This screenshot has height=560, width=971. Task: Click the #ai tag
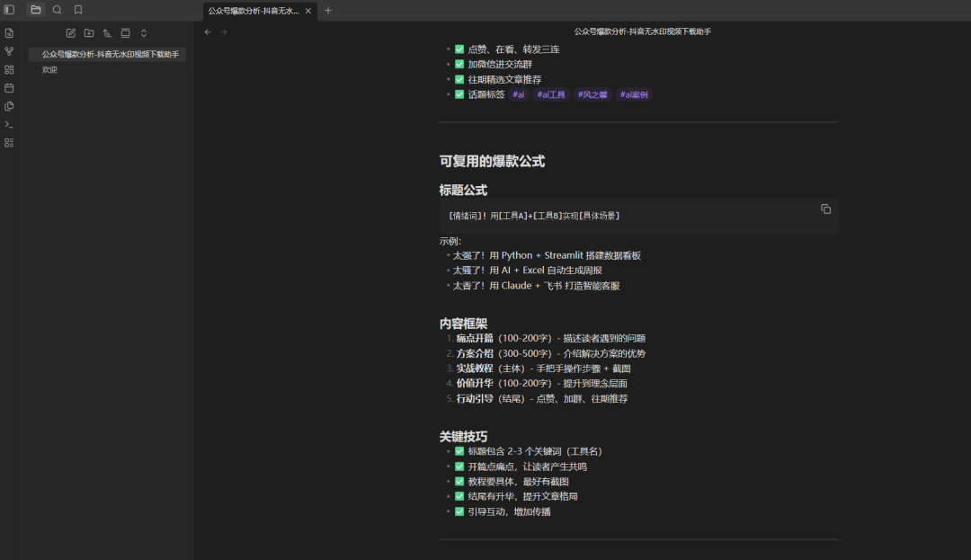(519, 94)
